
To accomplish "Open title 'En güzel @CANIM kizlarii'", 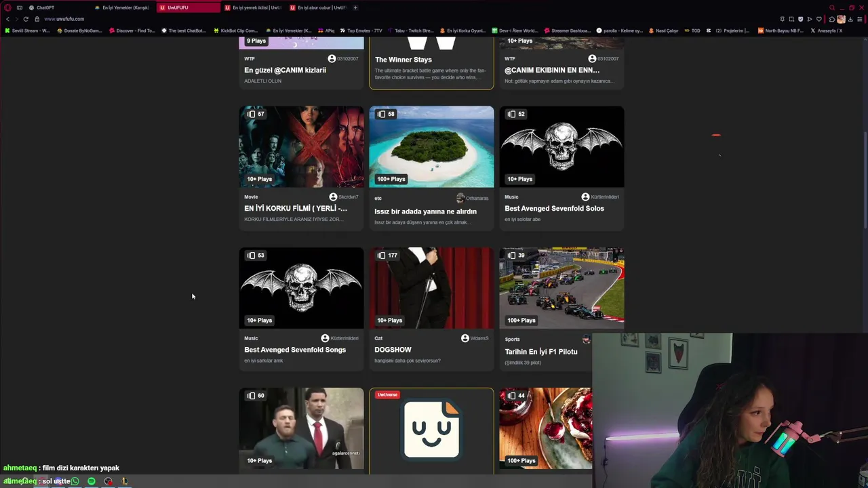I will tap(285, 70).
